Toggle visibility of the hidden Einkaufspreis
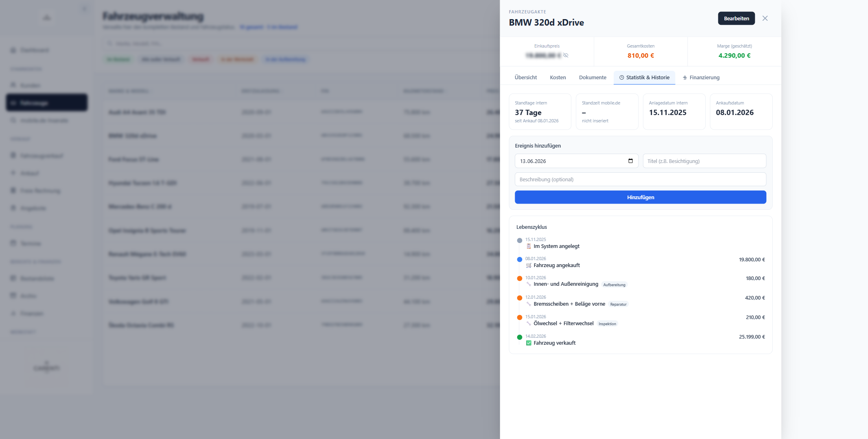This screenshot has width=868, height=439. click(566, 55)
